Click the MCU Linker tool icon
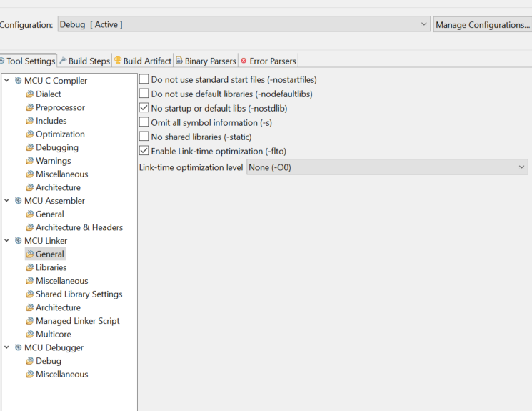Viewport: 532px width, 411px height. coord(18,241)
